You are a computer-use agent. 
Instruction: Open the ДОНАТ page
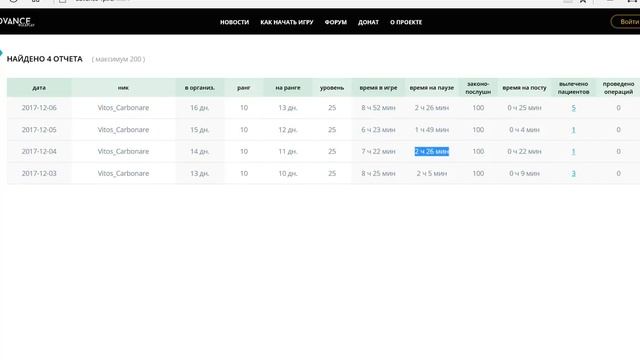[368, 22]
